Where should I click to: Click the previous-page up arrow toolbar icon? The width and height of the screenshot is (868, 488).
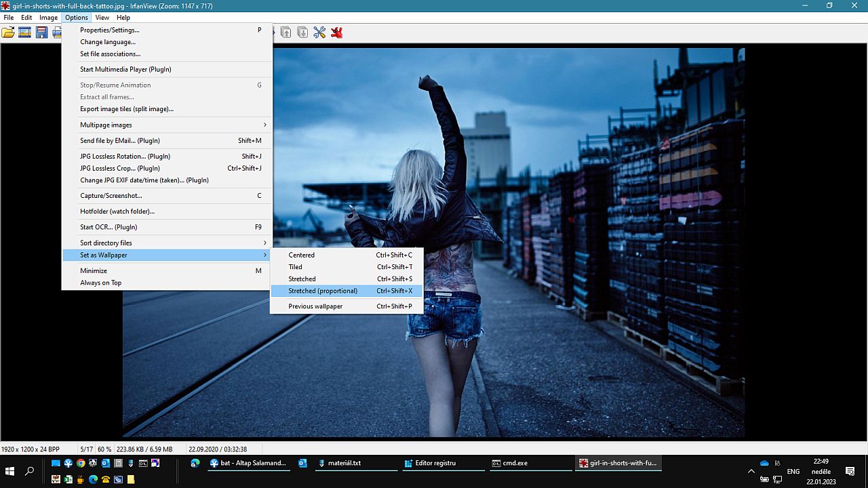(285, 32)
